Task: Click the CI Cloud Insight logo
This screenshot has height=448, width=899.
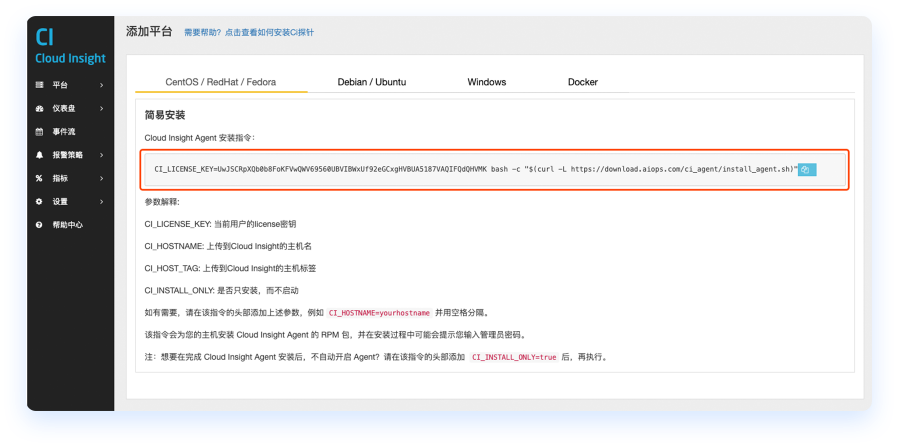Action: [69, 47]
